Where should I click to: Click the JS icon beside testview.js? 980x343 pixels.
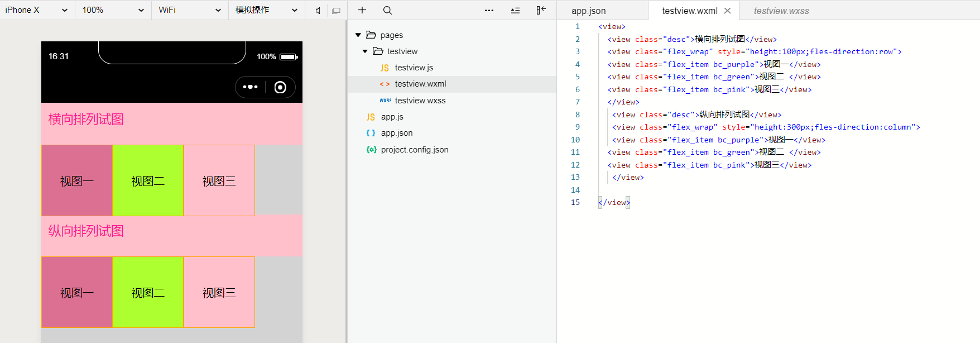(x=385, y=68)
